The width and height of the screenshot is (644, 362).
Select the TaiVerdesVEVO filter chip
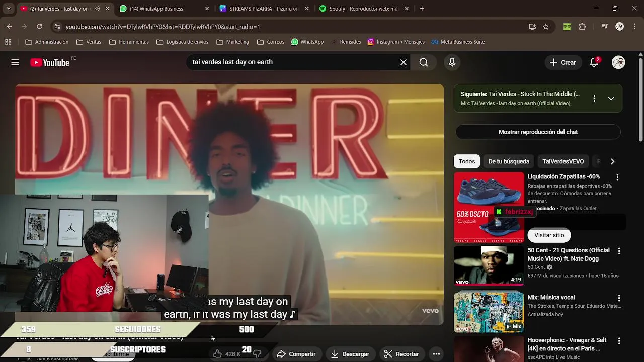click(563, 161)
